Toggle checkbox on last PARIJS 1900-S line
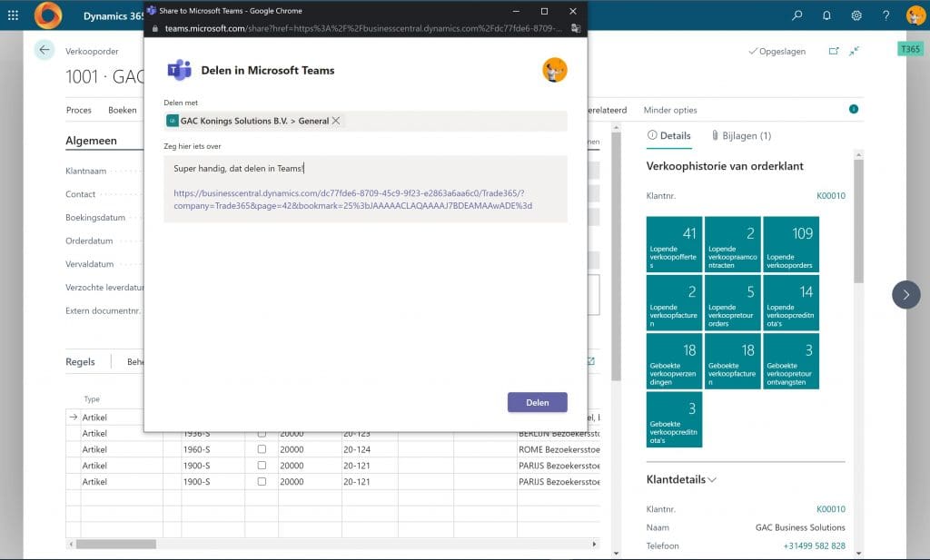 coord(262,481)
